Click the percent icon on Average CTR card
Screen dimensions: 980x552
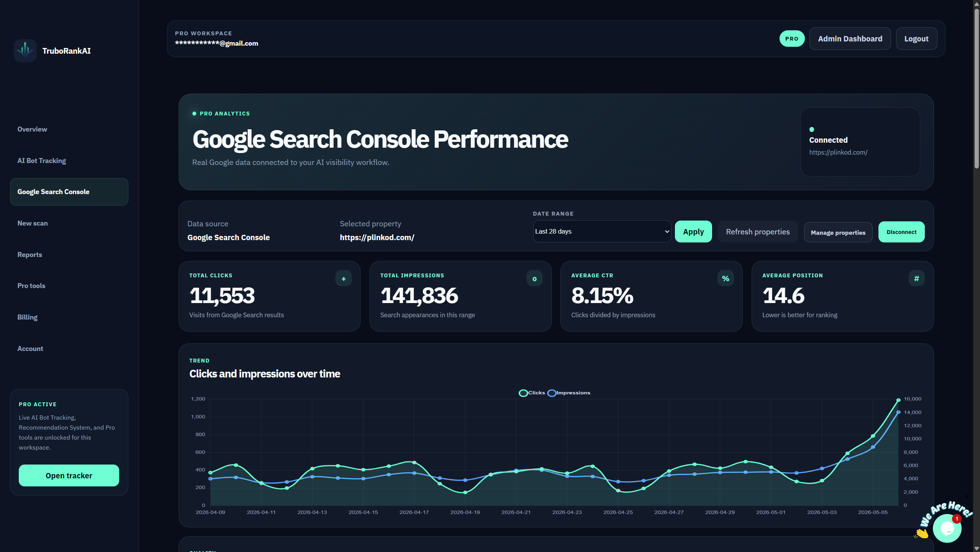tap(726, 278)
